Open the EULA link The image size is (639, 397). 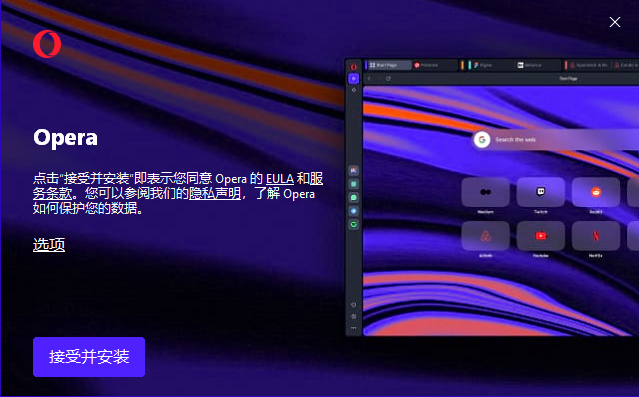point(280,179)
